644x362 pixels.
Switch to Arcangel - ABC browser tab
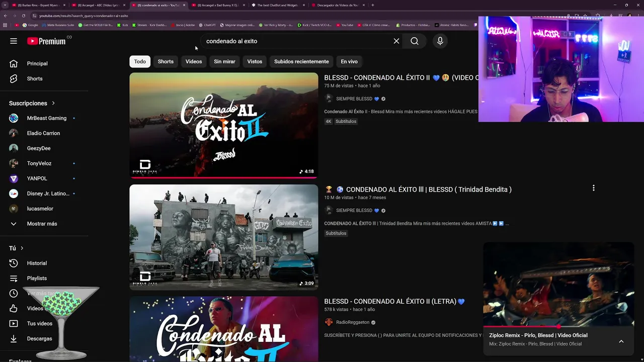(x=98, y=5)
